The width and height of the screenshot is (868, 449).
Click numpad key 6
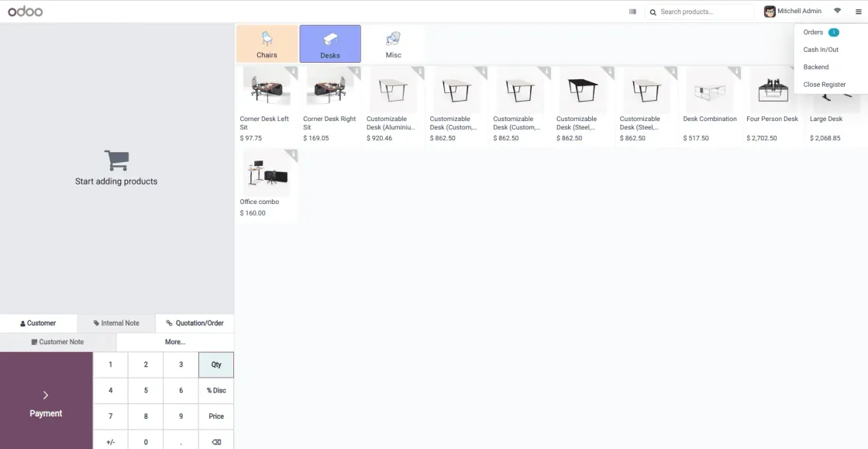click(181, 391)
